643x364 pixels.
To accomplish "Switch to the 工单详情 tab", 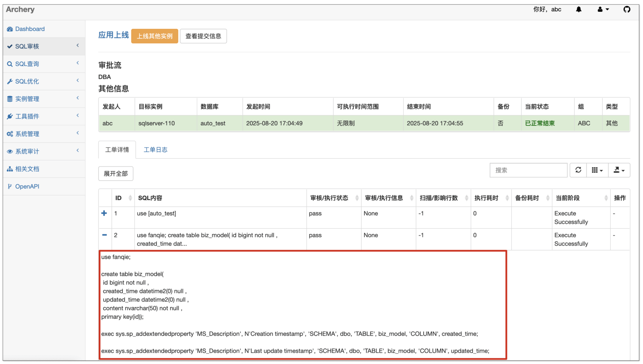I will tap(117, 150).
